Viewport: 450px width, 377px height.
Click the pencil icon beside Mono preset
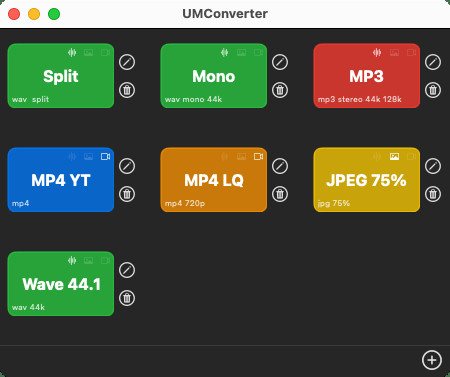point(280,62)
